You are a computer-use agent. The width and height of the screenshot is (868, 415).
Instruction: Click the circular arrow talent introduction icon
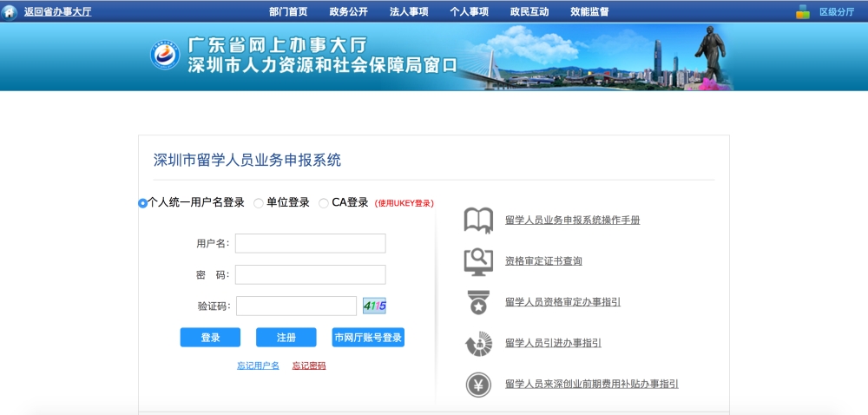pyautogui.click(x=478, y=344)
